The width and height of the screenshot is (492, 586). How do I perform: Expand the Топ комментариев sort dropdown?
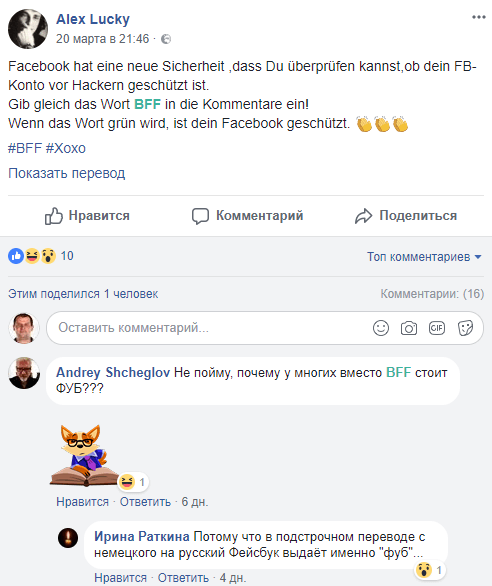pos(424,257)
